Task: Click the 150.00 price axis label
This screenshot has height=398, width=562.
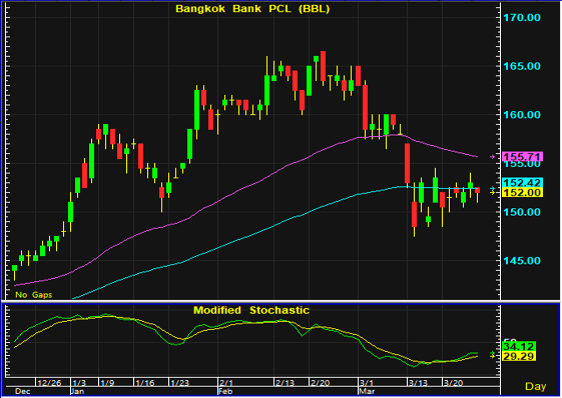Action: click(x=522, y=212)
